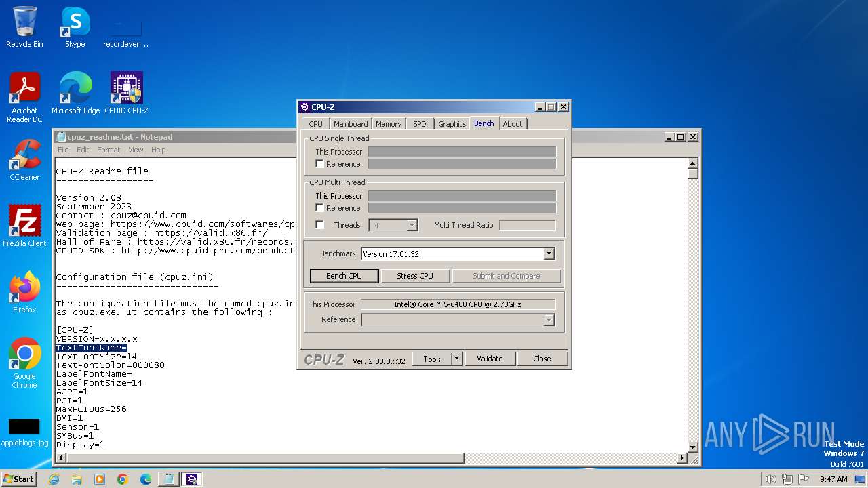Switch to the About tab
This screenshot has width=868, height=488.
pyautogui.click(x=513, y=124)
